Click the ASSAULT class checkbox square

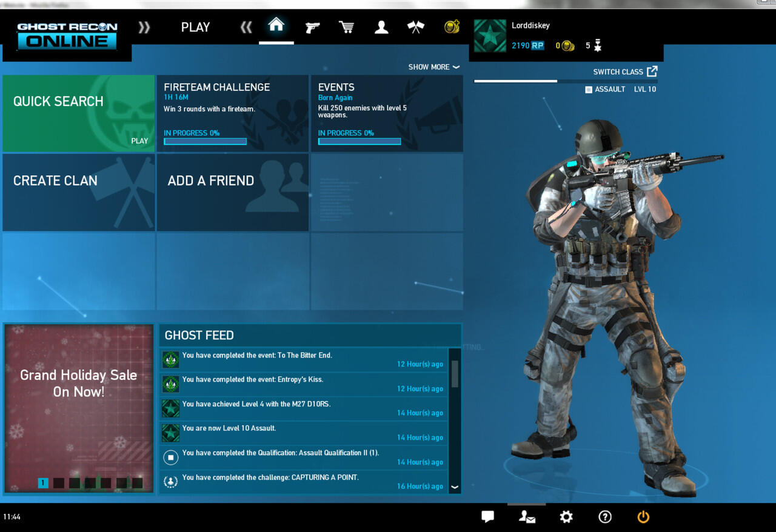point(588,90)
